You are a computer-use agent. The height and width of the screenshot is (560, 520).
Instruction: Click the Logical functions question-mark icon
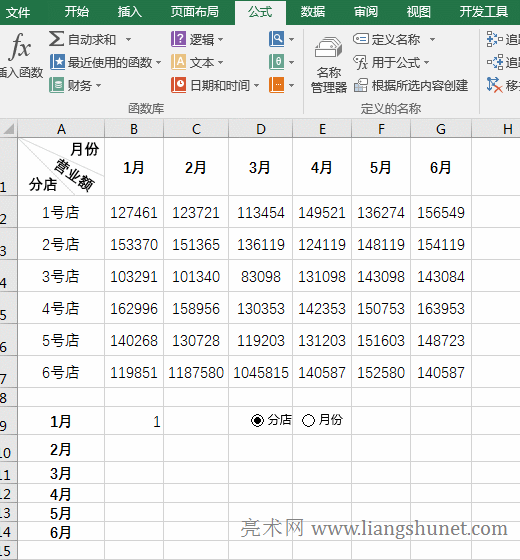pos(179,39)
